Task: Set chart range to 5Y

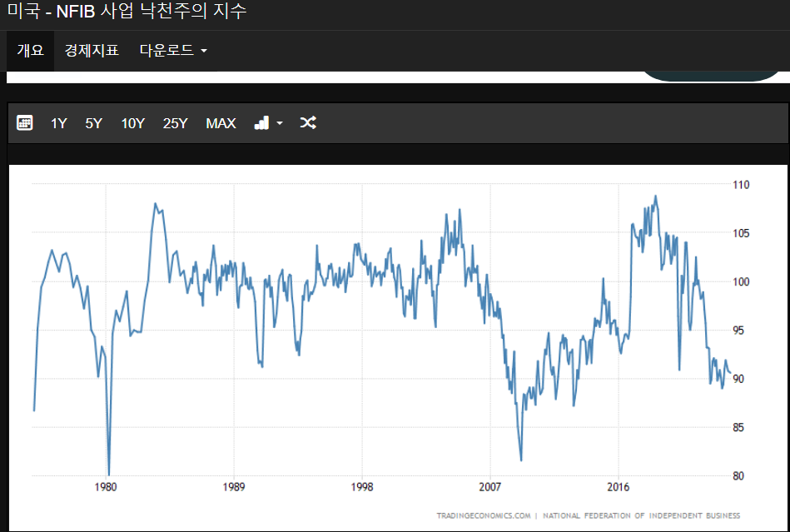Action: [x=94, y=123]
